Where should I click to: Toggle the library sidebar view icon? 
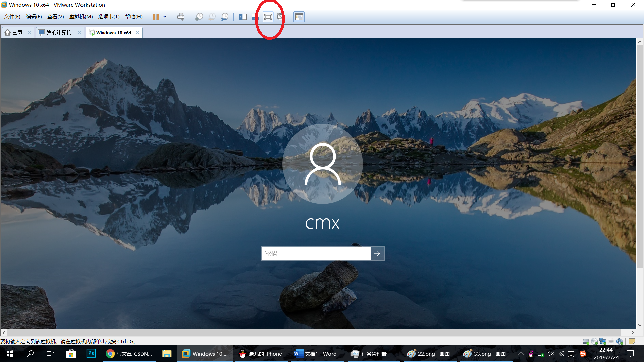click(243, 17)
